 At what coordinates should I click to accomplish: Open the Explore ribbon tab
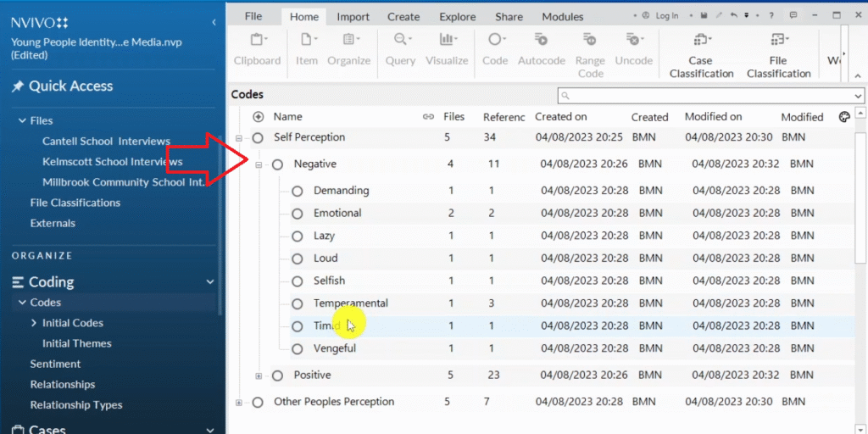tap(457, 16)
